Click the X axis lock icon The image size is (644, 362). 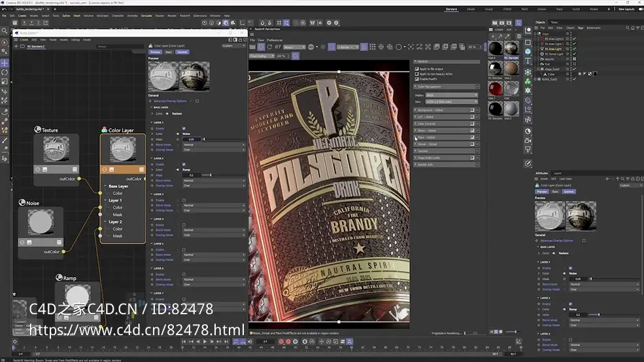[24, 23]
